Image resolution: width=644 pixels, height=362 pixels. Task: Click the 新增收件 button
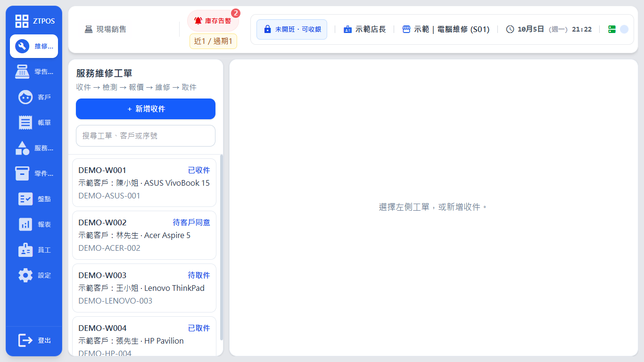146,109
